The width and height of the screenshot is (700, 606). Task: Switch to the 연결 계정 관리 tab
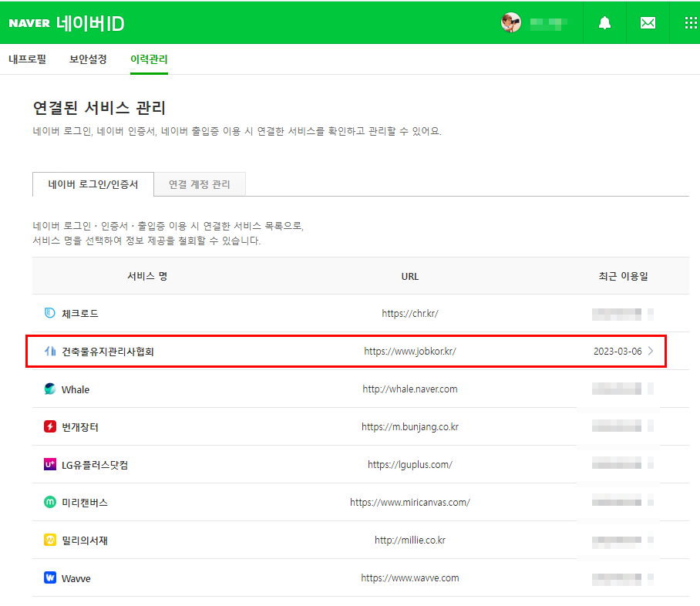pos(200,184)
